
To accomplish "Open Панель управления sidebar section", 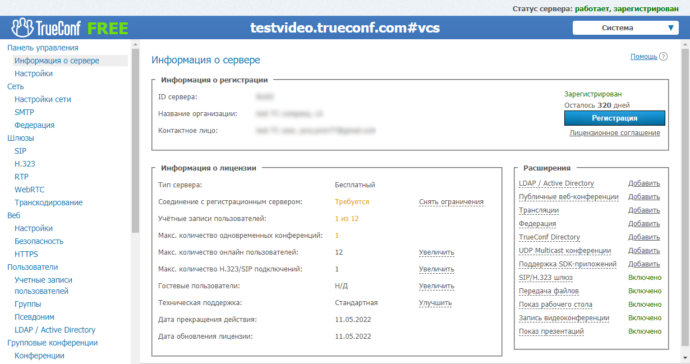I will [x=43, y=48].
